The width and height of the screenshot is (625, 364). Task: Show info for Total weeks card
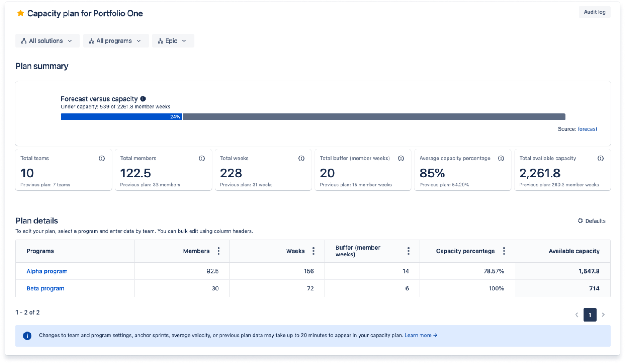click(x=301, y=159)
